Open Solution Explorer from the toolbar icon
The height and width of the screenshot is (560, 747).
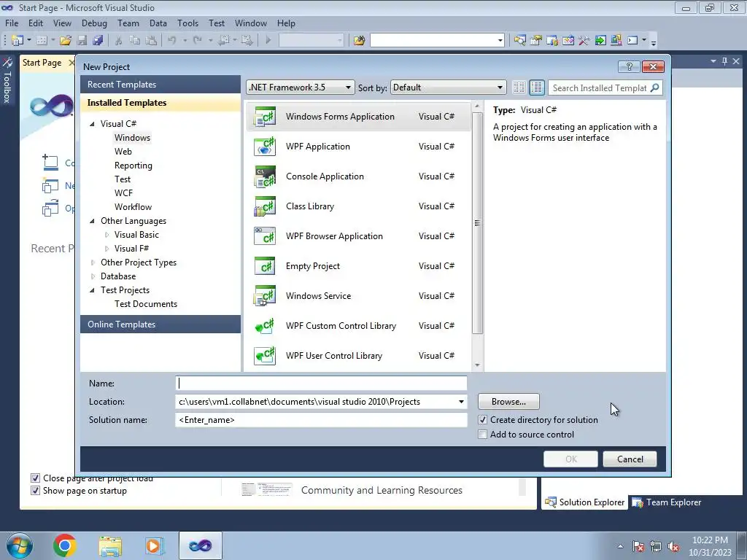click(x=519, y=41)
